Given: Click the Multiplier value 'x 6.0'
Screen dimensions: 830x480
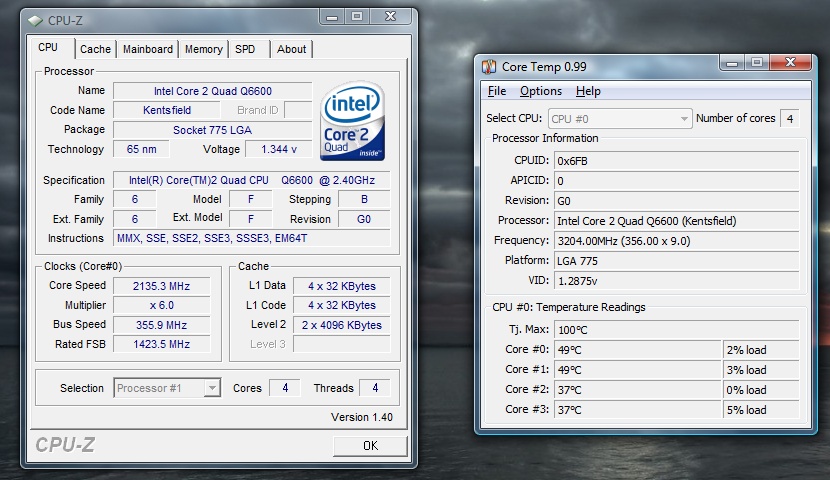Looking at the screenshot, I should pyautogui.click(x=161, y=305).
